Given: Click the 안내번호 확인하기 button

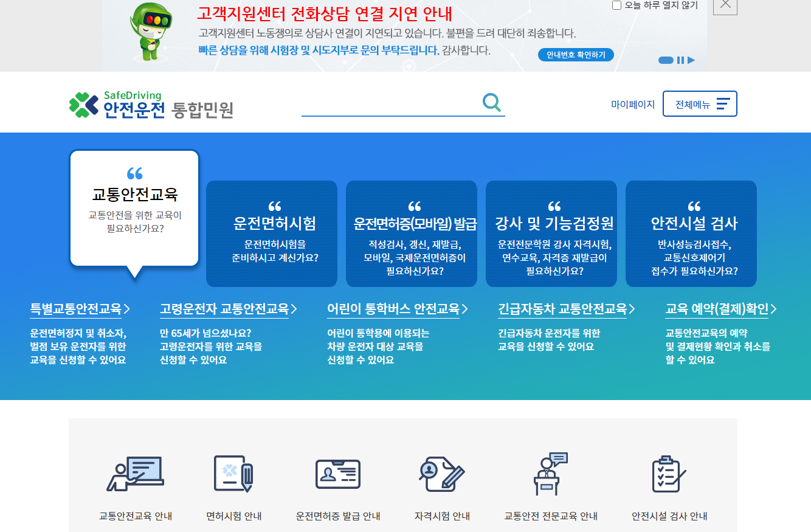Looking at the screenshot, I should pyautogui.click(x=575, y=54).
